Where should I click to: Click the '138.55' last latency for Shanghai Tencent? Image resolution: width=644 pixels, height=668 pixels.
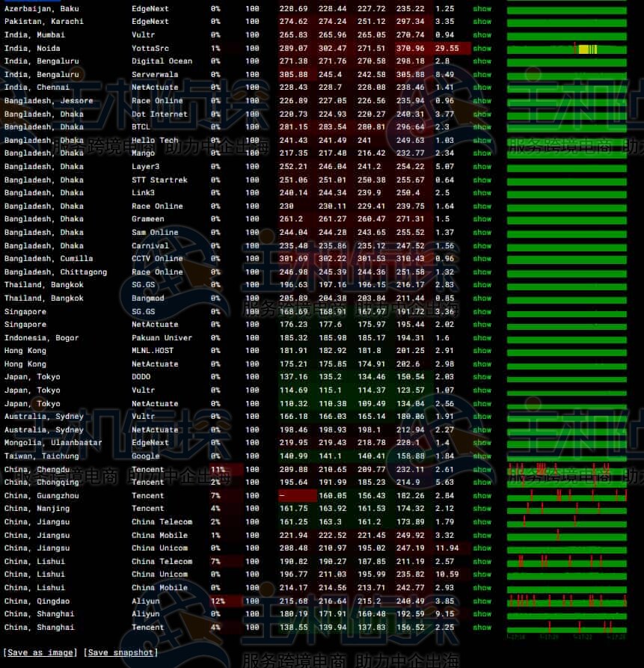[x=293, y=628]
